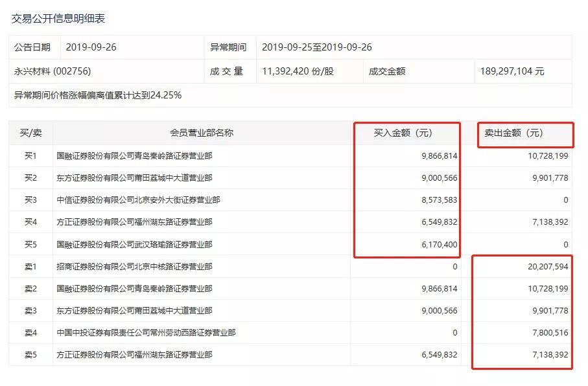Screen dimensions: 588x386
Task: Click the sell amount 0 in row 买3
Action: tap(566, 199)
